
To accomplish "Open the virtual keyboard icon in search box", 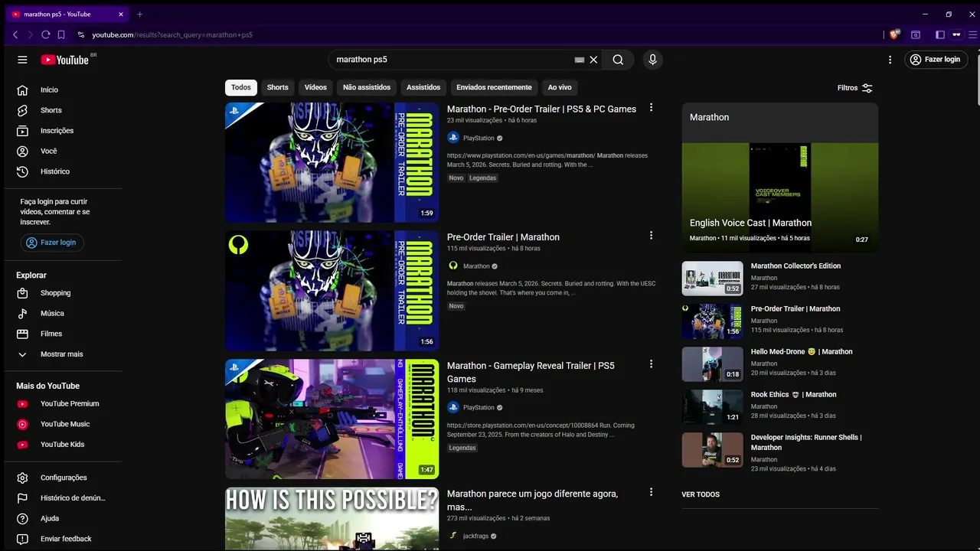I will click(x=580, y=60).
